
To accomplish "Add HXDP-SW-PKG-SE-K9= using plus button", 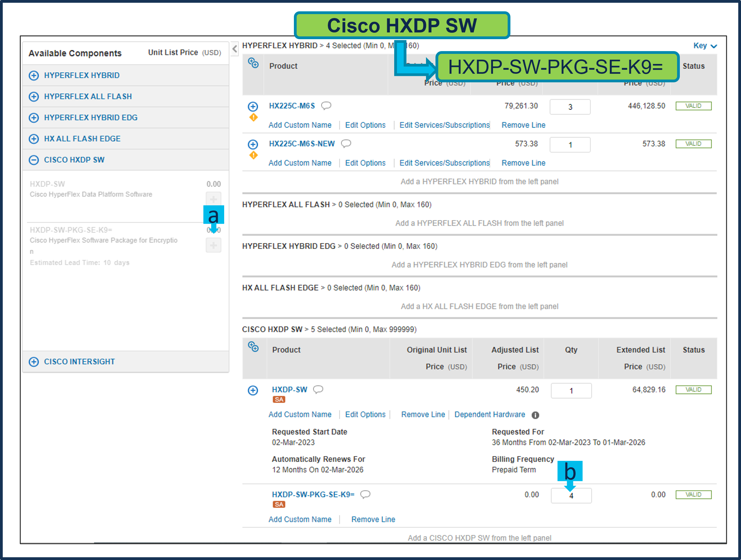I will [213, 245].
